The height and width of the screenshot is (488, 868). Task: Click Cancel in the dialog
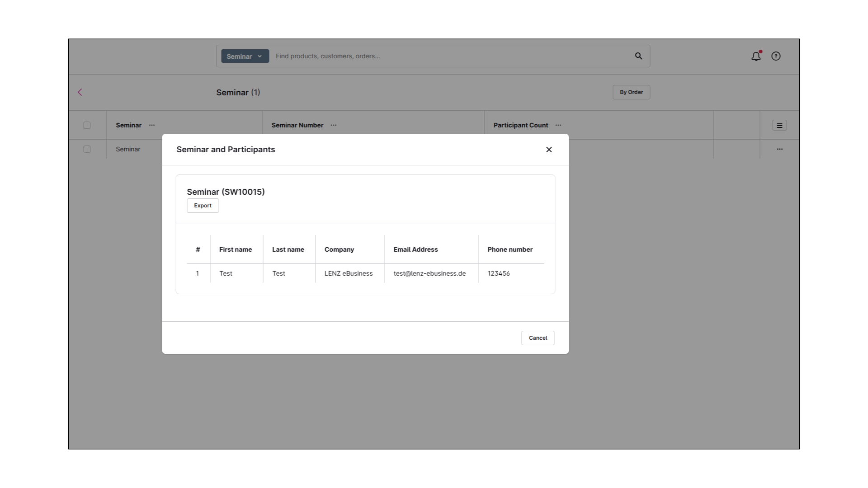click(x=538, y=338)
